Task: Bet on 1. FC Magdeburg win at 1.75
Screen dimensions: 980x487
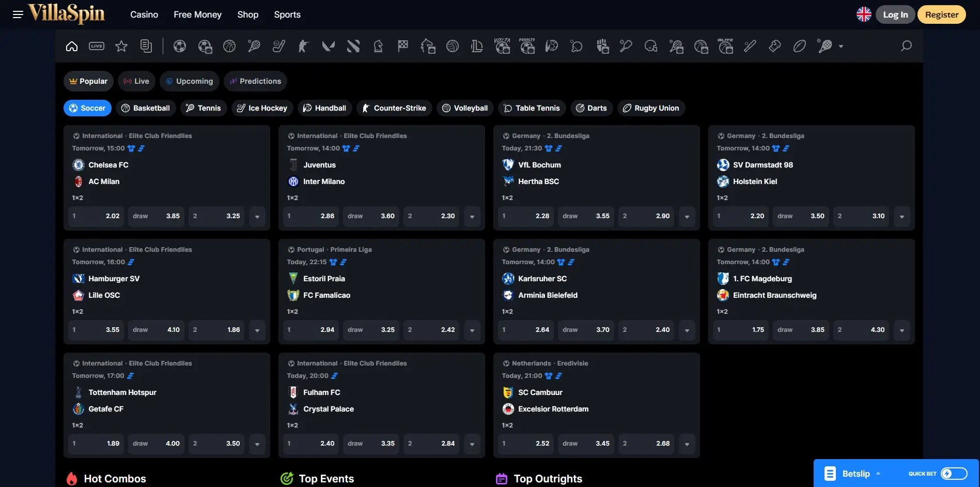Action: click(x=741, y=330)
